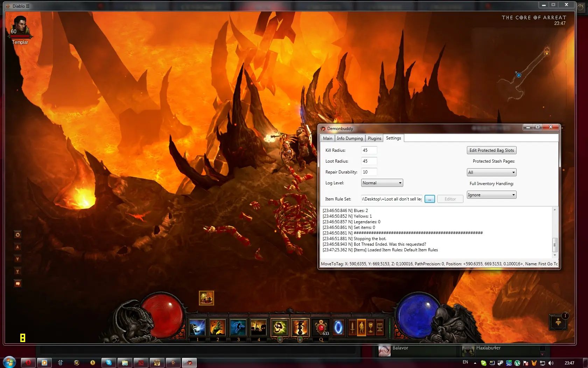Switch to the Main tab
The width and height of the screenshot is (588, 368).
[x=328, y=138]
